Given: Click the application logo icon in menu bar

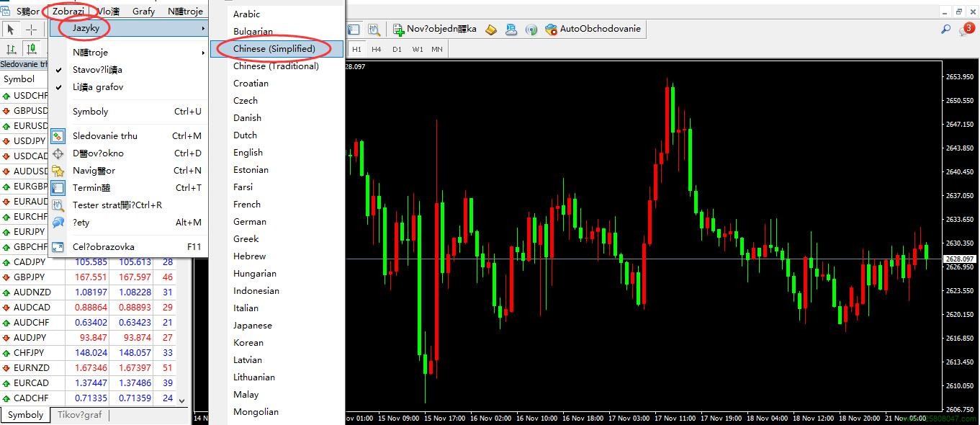Looking at the screenshot, I should click(x=6, y=11).
